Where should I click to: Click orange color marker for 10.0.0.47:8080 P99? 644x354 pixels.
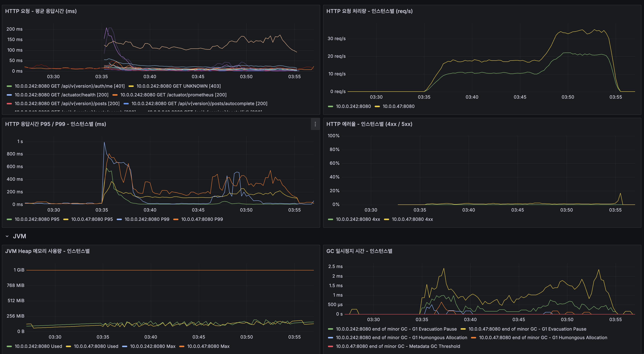click(176, 219)
